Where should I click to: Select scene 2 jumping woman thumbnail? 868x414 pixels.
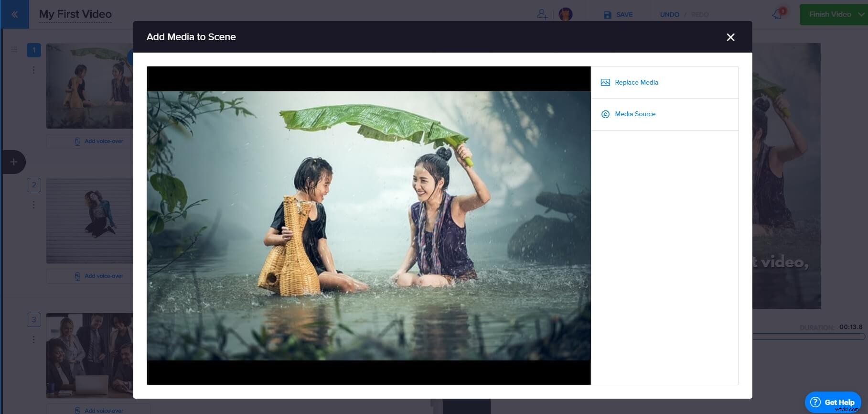coord(90,221)
